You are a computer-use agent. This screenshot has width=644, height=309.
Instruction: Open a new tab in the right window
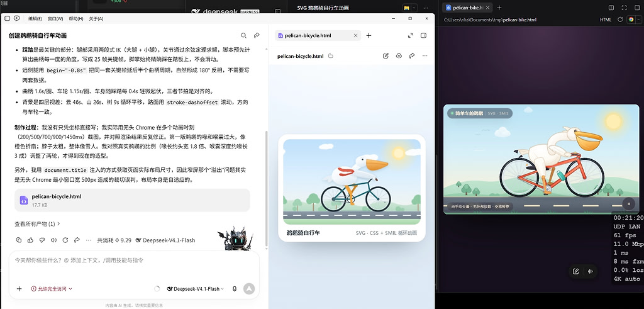point(499,8)
